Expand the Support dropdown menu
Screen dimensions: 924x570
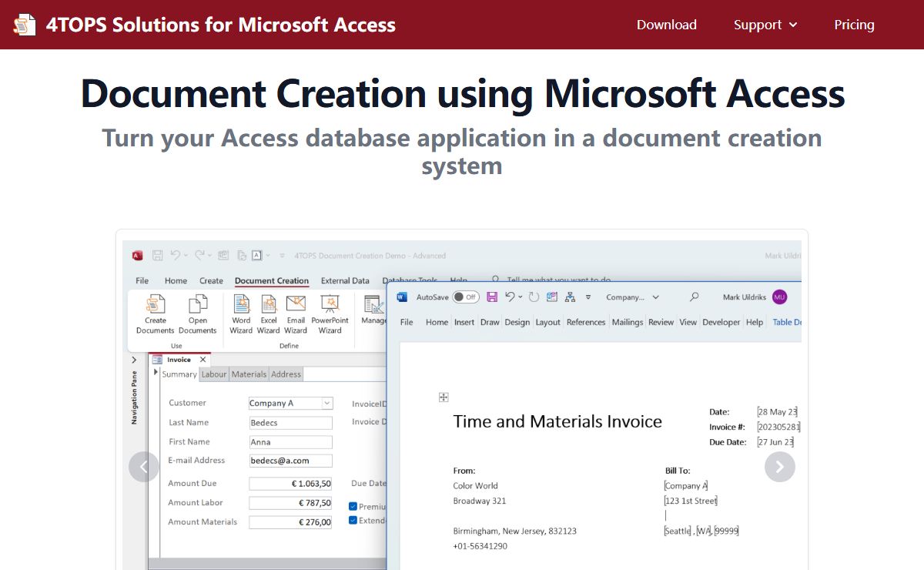(765, 25)
